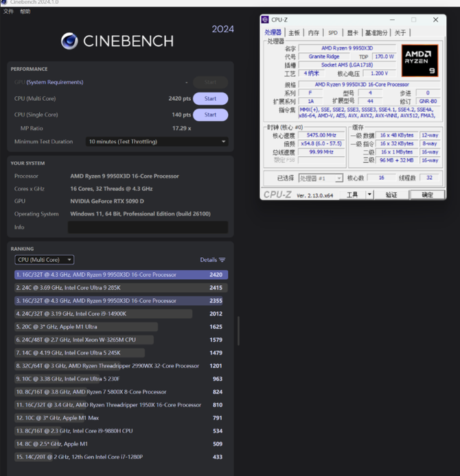Click the 16 Cores, 32 Threads @ 4.3 GHz text
The height and width of the screenshot is (476, 460).
point(111,189)
